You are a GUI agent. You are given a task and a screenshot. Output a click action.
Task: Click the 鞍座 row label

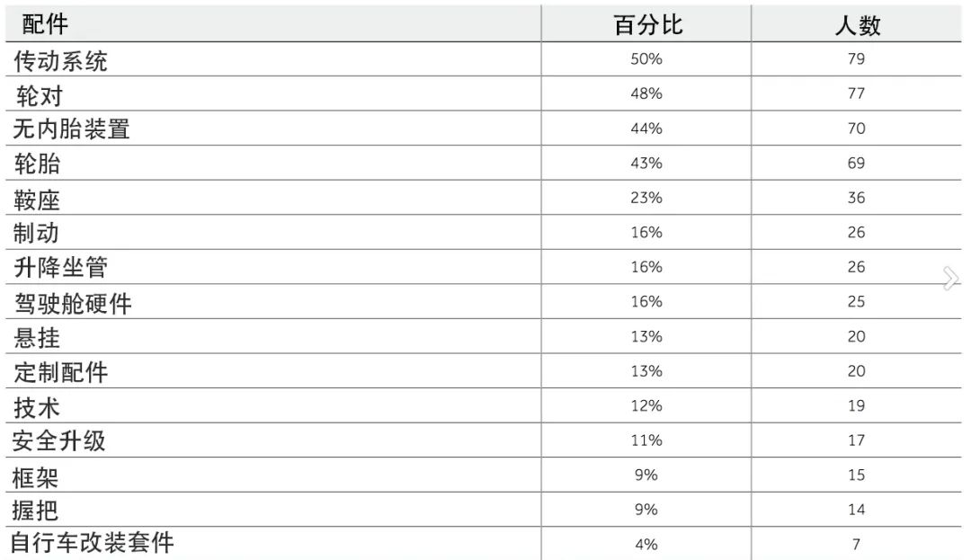[x=38, y=199]
